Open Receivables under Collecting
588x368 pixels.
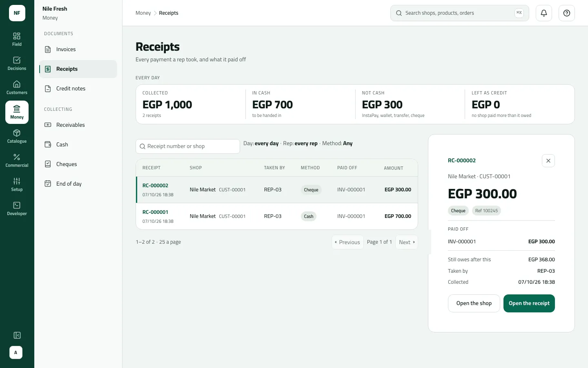tap(78, 125)
